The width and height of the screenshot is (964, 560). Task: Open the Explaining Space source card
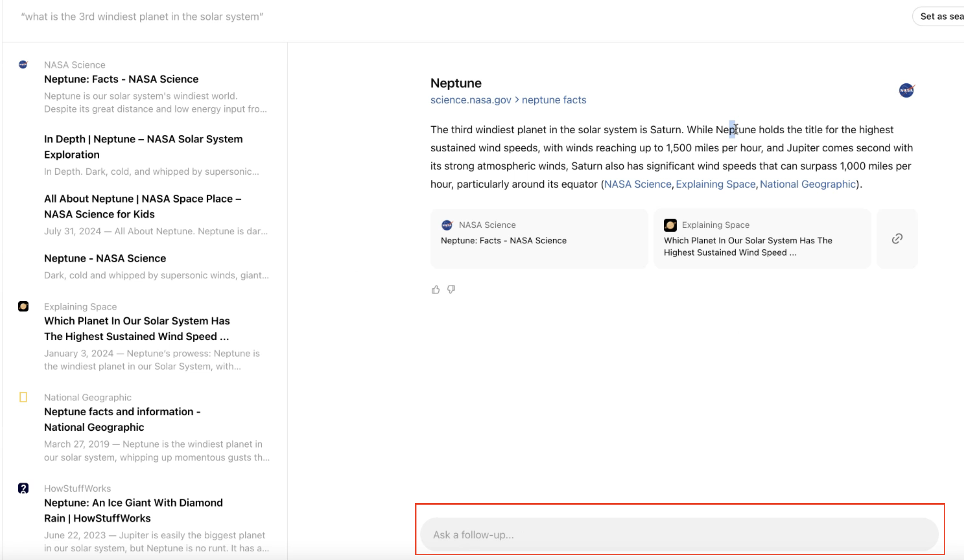[x=762, y=238]
